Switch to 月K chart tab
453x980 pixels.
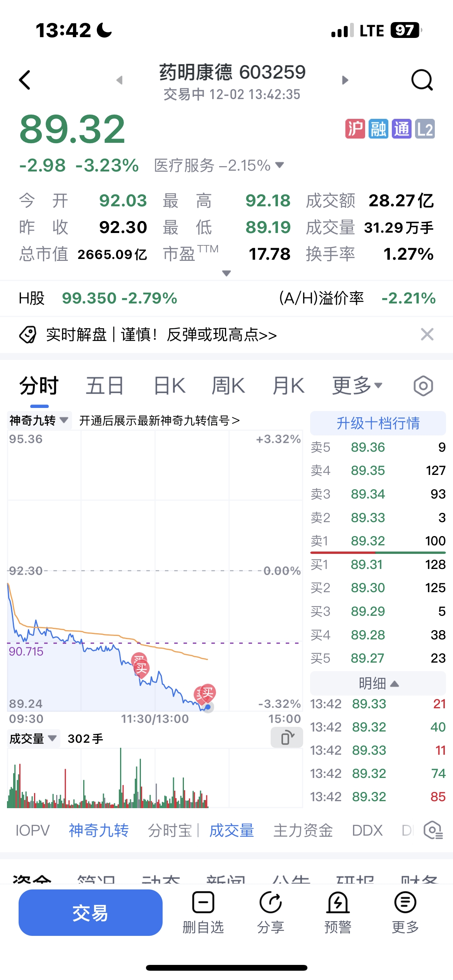pos(288,385)
